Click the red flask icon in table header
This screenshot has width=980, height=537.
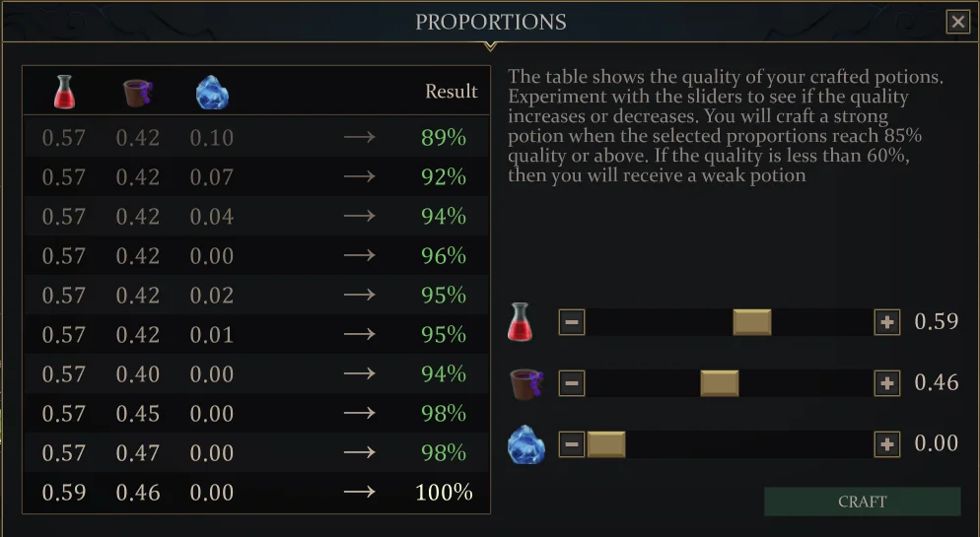click(64, 92)
